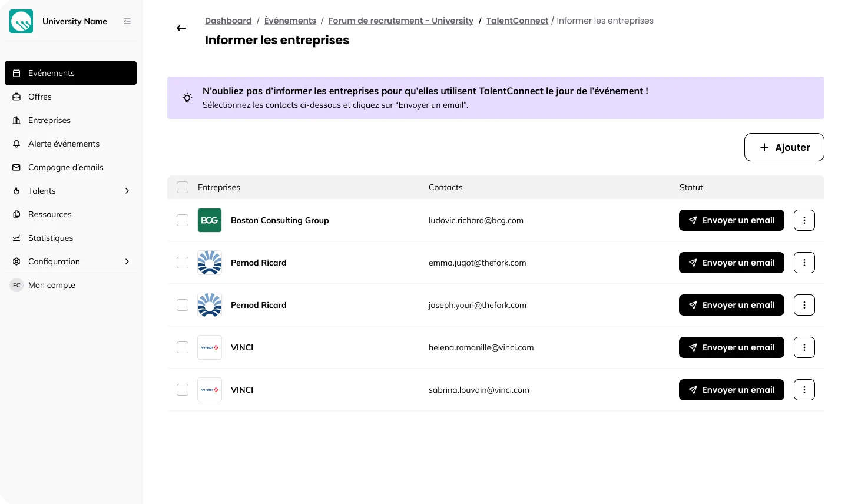Send email to emma.jugot@thefork.com
The height and width of the screenshot is (504, 848).
(x=731, y=263)
